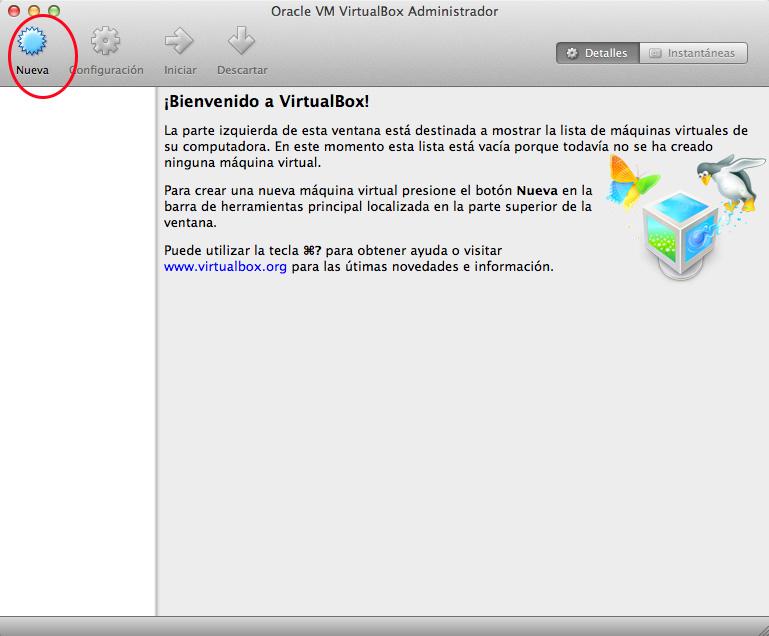This screenshot has height=636, width=769.
Task: Switch to the Instantáneas view
Action: [693, 53]
